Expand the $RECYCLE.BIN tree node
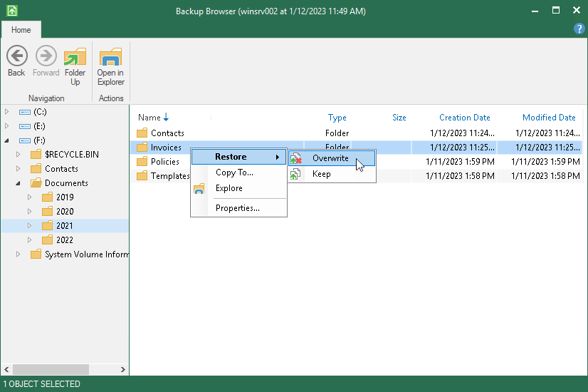The width and height of the screenshot is (588, 392). click(18, 155)
